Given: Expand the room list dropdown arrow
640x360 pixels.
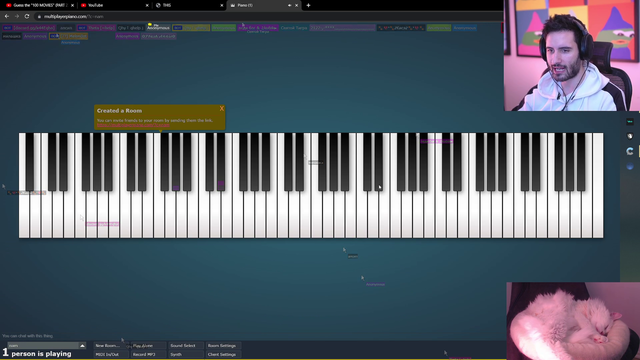Looking at the screenshot, I should coord(82,346).
